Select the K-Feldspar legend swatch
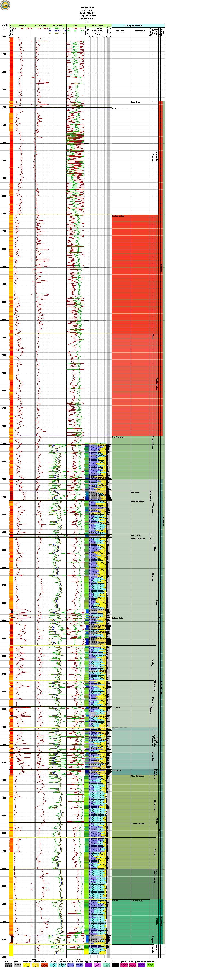This screenshot has height=980, width=209. pyautogui.click(x=133, y=965)
